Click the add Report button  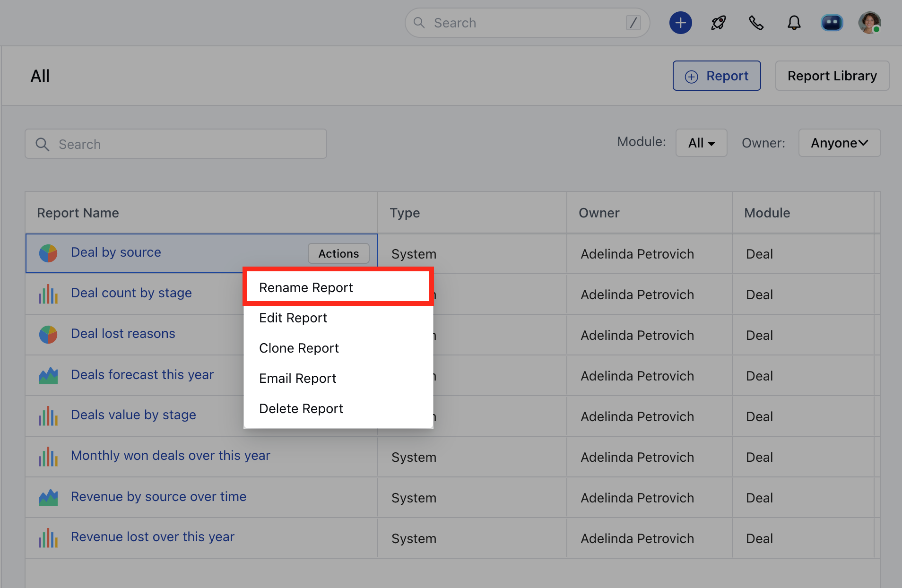(x=717, y=76)
